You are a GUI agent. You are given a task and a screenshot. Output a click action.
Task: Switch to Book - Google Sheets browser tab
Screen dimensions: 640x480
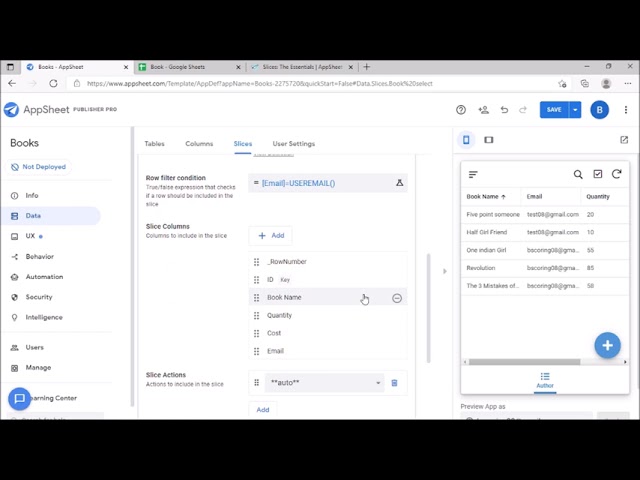190,67
